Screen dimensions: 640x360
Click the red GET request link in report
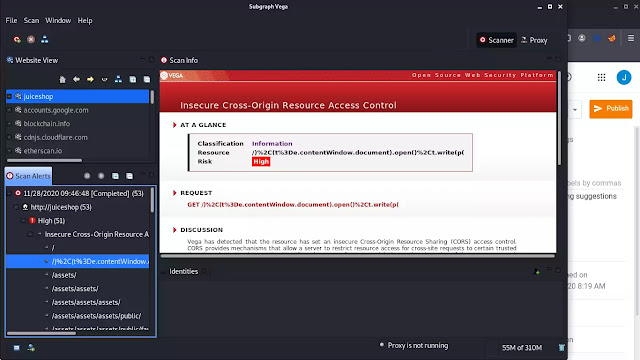(293, 204)
